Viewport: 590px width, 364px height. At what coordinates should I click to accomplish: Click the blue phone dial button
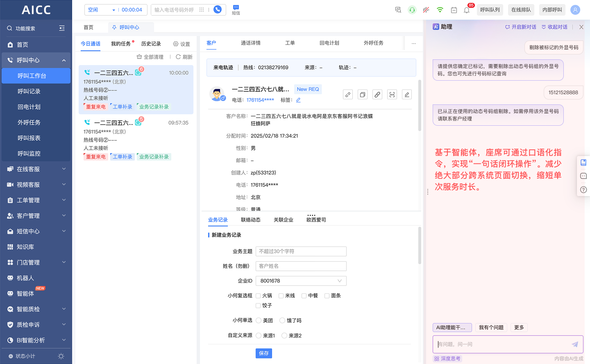(218, 9)
